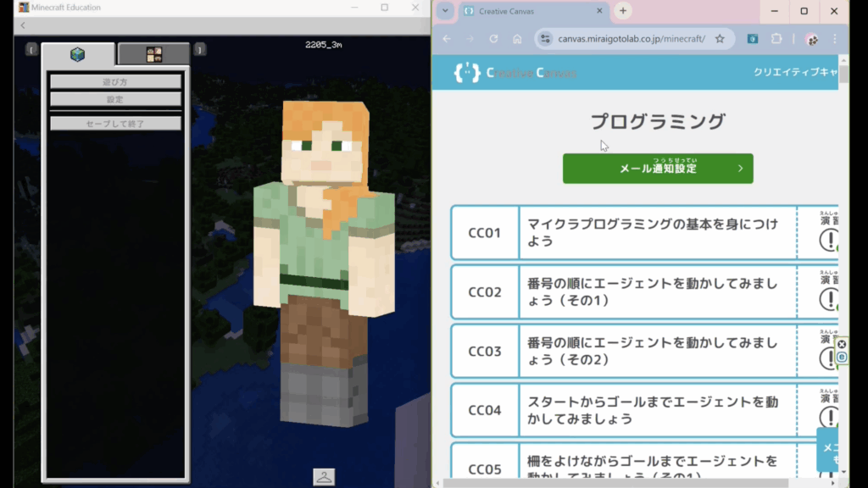The image size is (868, 488).
Task: Click the arrow on メール通知設定 button
Action: pyautogui.click(x=740, y=169)
